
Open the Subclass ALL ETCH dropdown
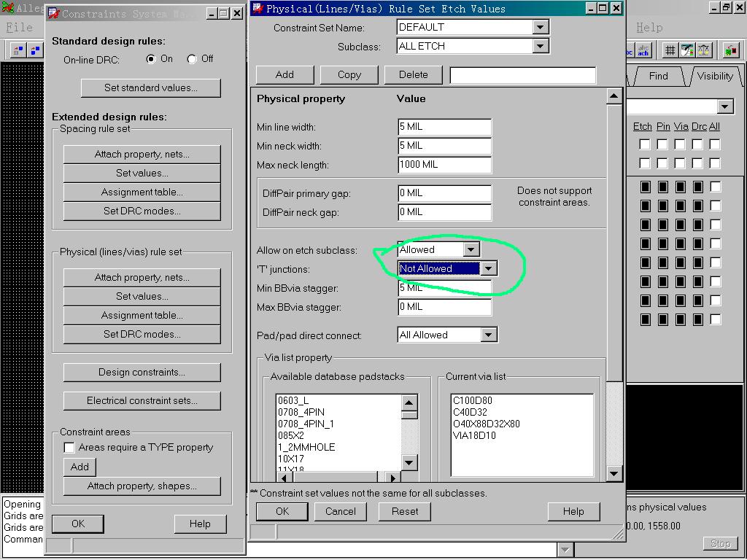[540, 46]
